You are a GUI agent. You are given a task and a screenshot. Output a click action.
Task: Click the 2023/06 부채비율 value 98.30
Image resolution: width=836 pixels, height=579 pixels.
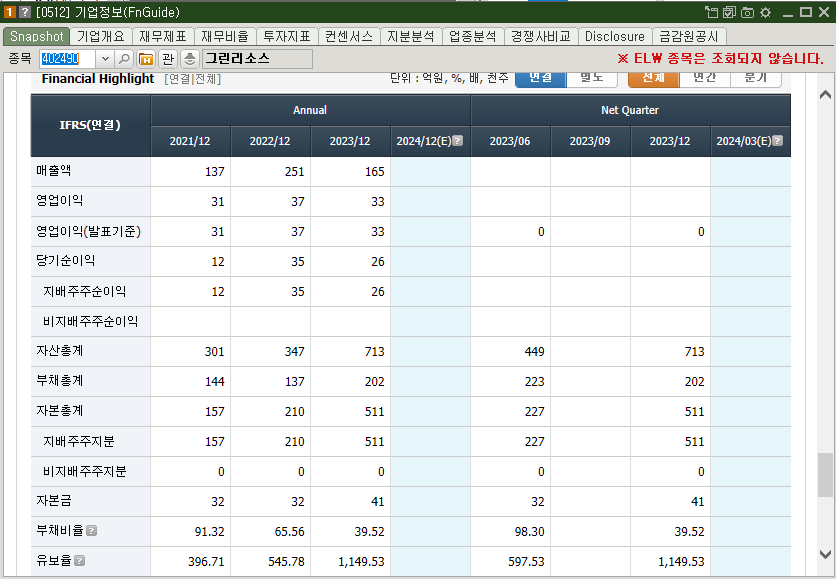click(529, 532)
